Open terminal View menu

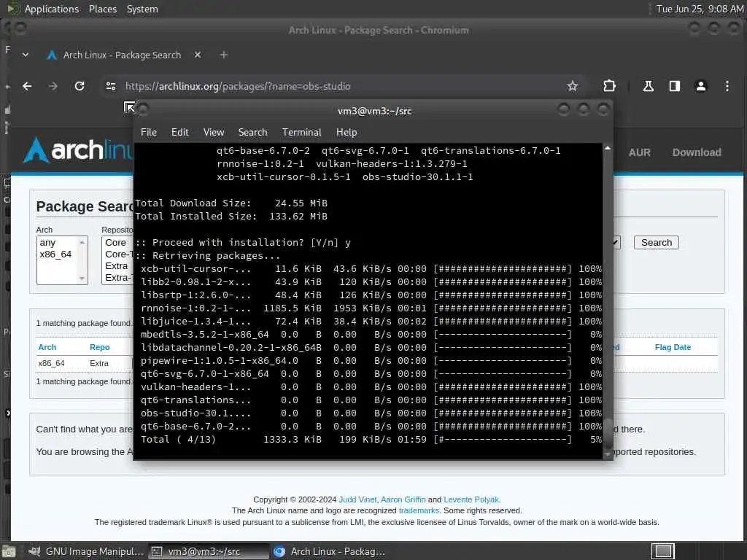(214, 133)
